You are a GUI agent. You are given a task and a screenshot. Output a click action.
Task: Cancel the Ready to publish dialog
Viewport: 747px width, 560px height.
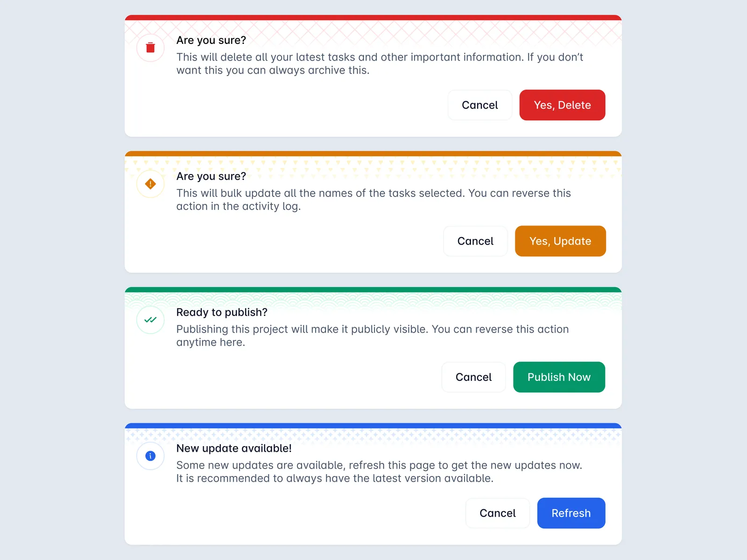pyautogui.click(x=473, y=377)
